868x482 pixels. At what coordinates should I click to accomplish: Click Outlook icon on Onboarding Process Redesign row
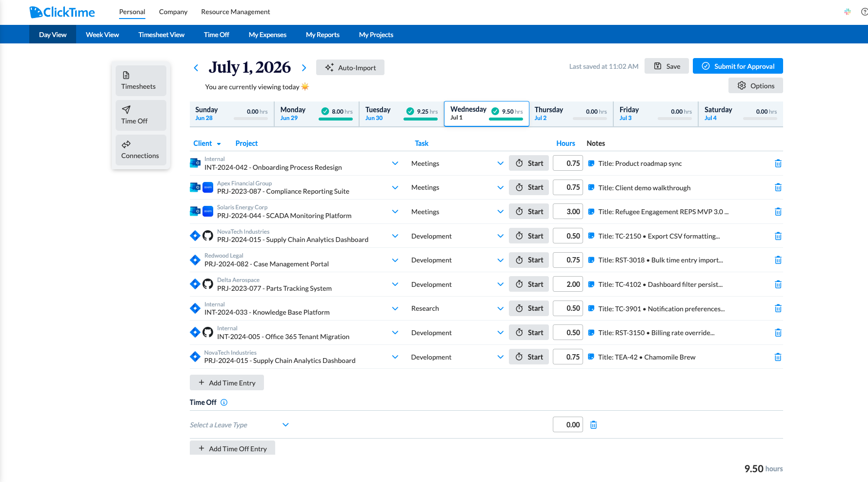195,163
